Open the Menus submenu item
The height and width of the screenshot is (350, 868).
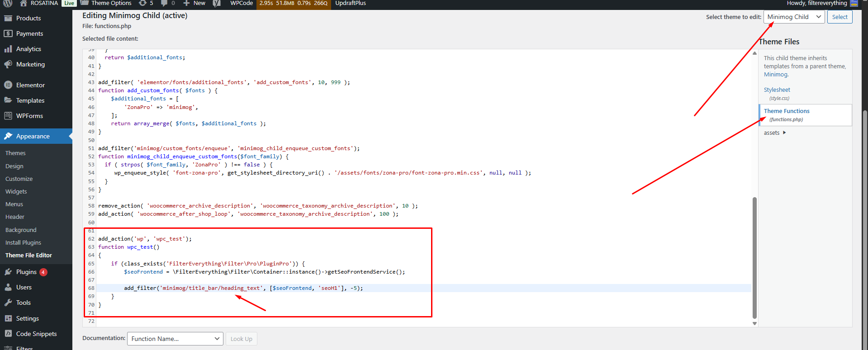(x=14, y=204)
